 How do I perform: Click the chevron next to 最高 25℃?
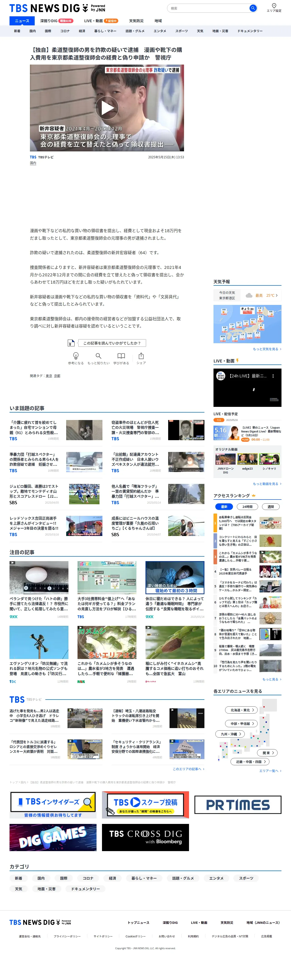[277, 295]
